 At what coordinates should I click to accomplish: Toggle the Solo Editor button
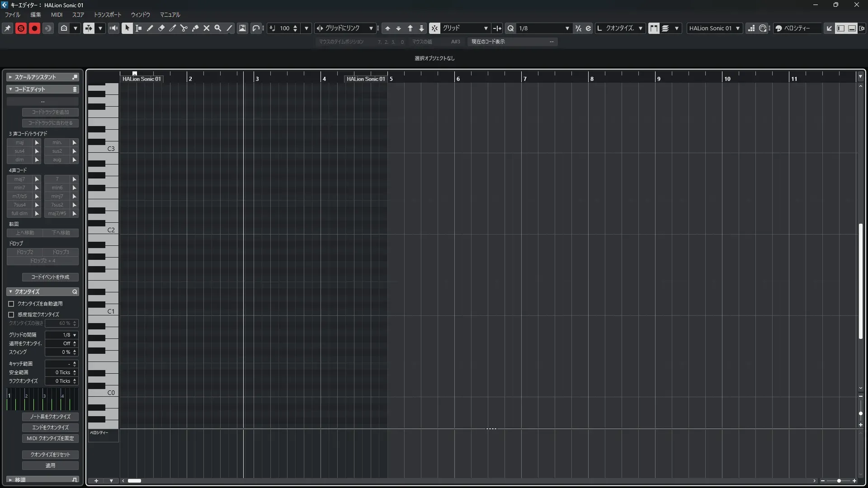(21, 28)
